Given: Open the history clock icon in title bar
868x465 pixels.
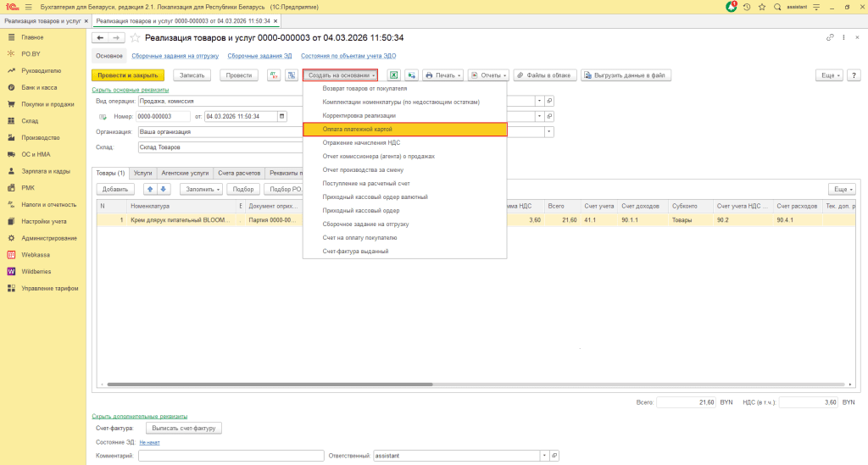Looking at the screenshot, I should point(747,7).
